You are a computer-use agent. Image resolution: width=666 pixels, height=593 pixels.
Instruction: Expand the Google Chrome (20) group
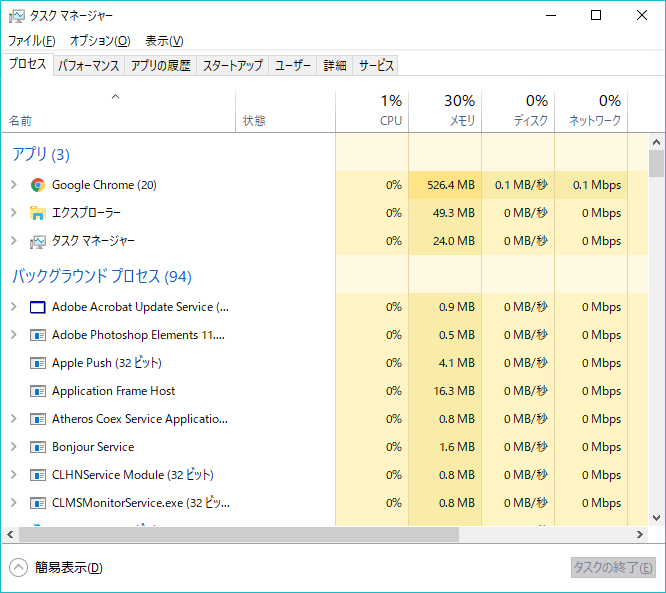(14, 185)
